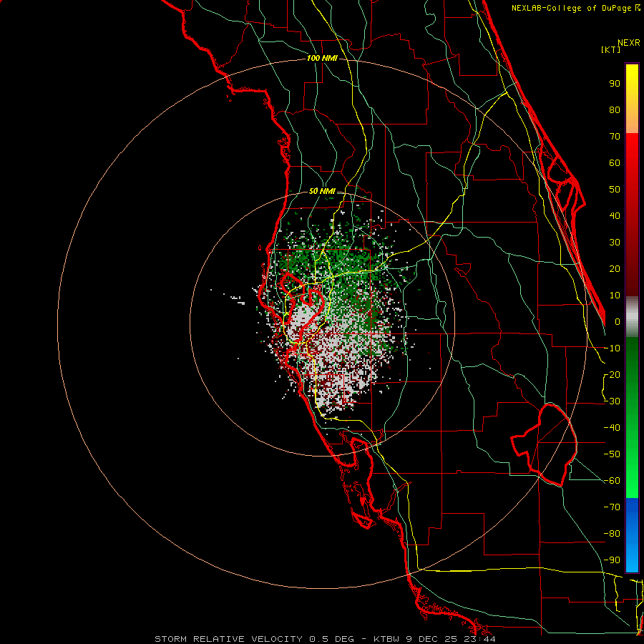This screenshot has width=644, height=644.
Task: Click the -80 value on velocity scale
Action: point(612,534)
